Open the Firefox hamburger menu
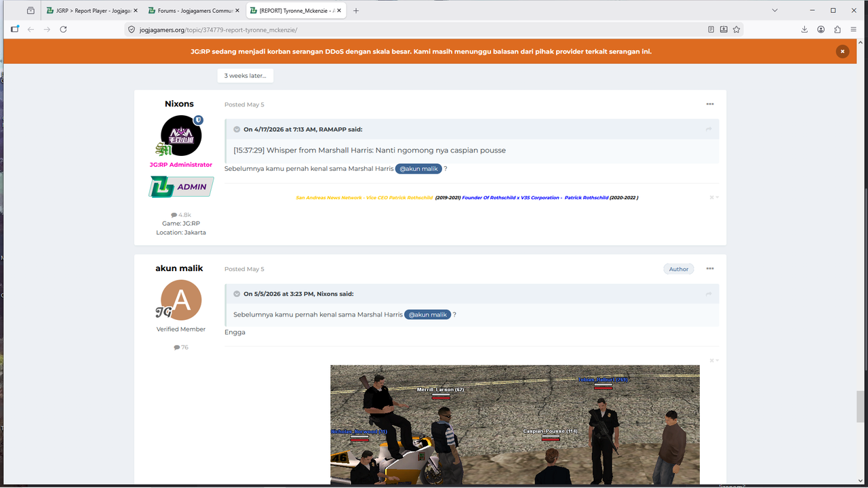 [854, 29]
